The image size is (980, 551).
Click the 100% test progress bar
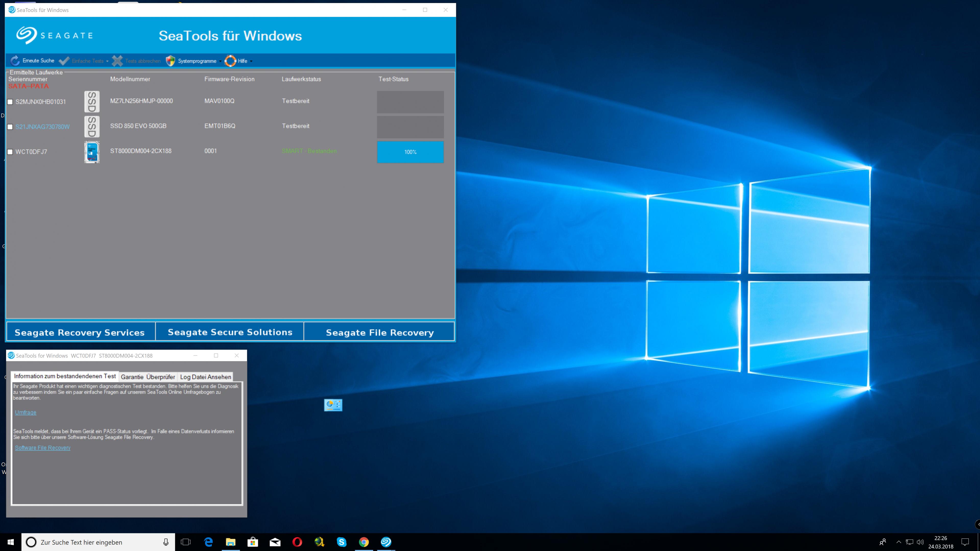[410, 152]
